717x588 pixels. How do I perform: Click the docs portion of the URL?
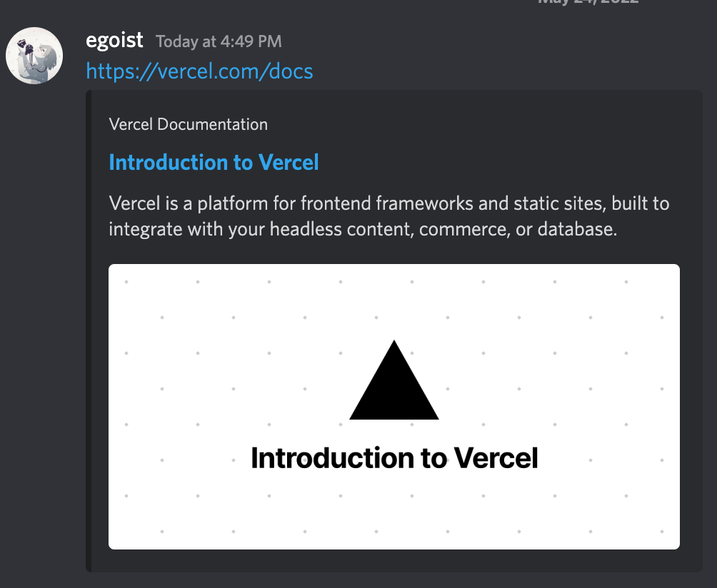coord(291,71)
